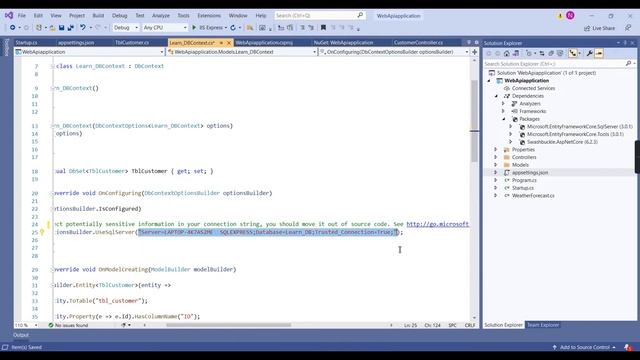The image size is (640, 360).
Task: Open the go.microsoft link in the code comment
Action: [438, 224]
